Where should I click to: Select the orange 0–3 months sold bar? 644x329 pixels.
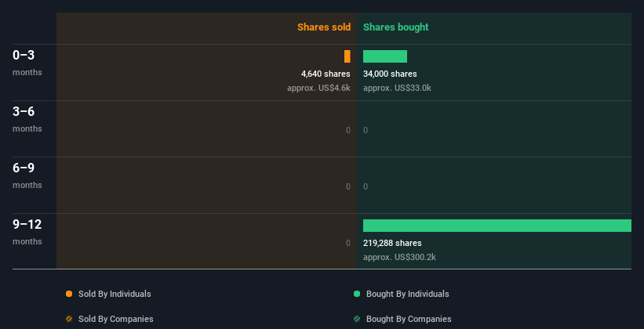point(347,56)
